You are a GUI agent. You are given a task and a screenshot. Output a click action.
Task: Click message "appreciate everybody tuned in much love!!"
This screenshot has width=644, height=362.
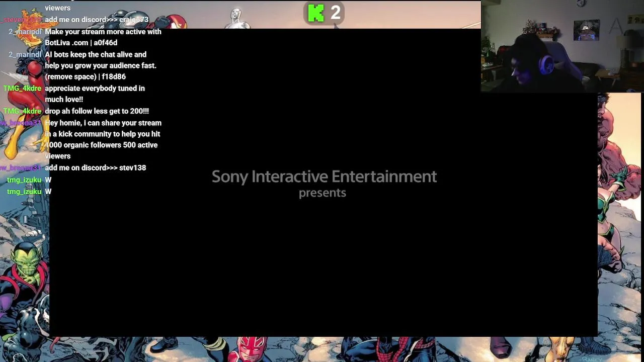[x=95, y=94]
